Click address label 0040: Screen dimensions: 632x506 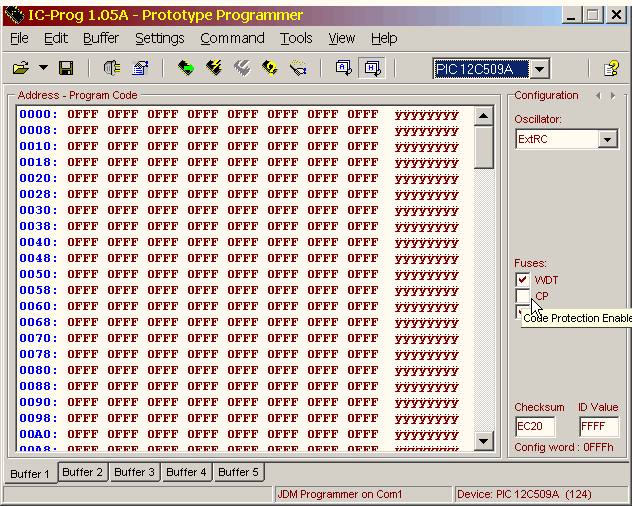(x=38, y=242)
